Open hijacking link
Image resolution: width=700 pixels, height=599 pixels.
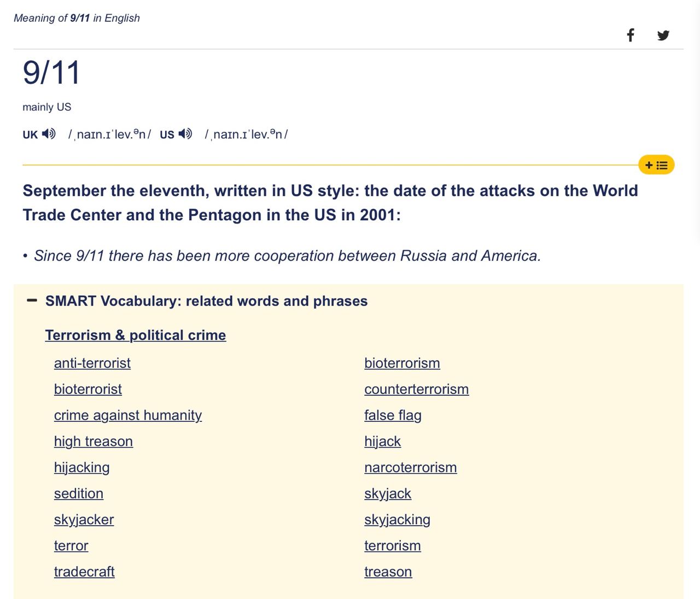point(82,467)
